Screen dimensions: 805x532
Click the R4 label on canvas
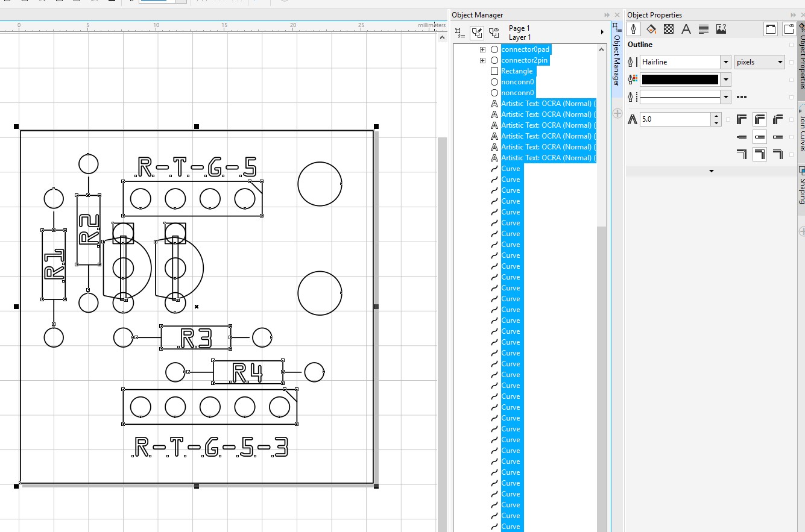pyautogui.click(x=248, y=373)
